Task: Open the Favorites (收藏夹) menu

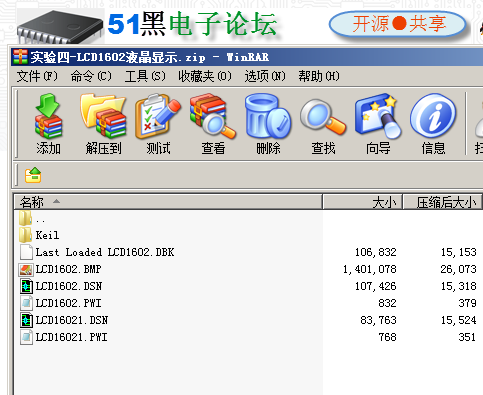Action: [x=205, y=76]
